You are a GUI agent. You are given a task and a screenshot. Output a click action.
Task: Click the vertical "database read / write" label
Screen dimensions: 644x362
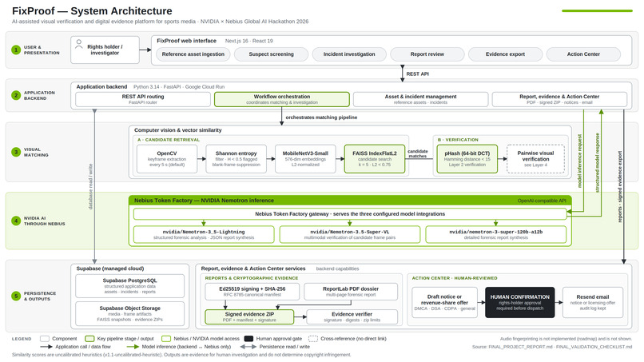(90, 187)
